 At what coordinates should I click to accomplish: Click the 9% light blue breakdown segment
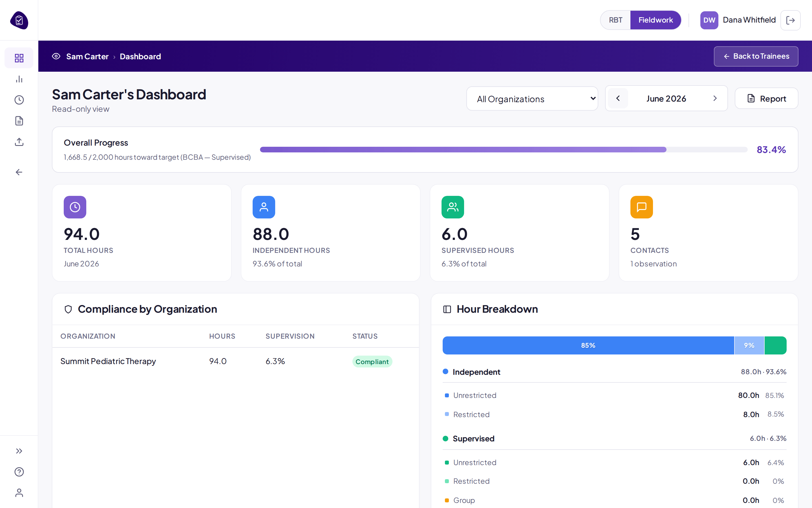(x=749, y=345)
